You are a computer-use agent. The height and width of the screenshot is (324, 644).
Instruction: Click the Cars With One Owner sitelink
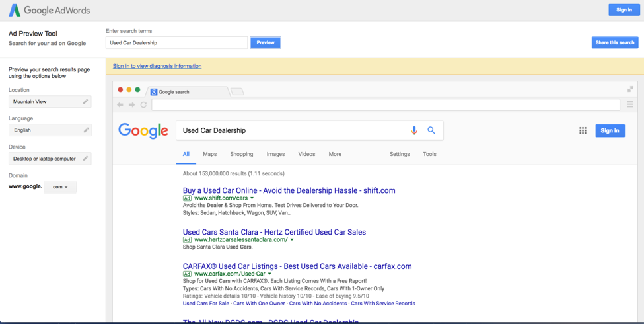tap(259, 304)
